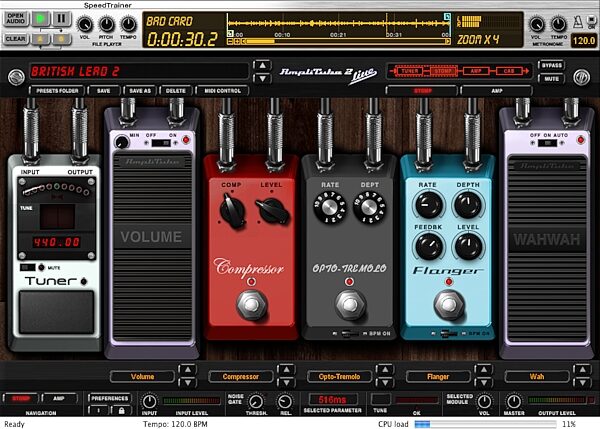Delete the current preset
Viewport: 600px width, 429px height.
click(x=176, y=91)
